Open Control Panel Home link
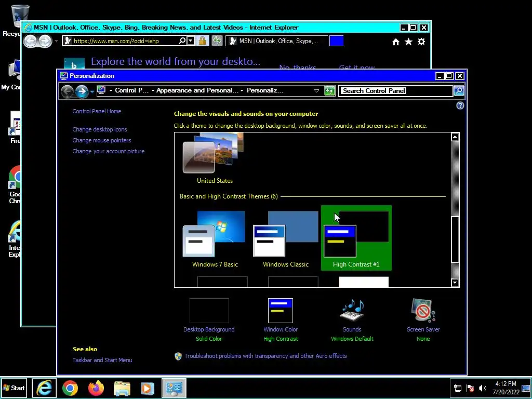The image size is (532, 399). [x=97, y=111]
